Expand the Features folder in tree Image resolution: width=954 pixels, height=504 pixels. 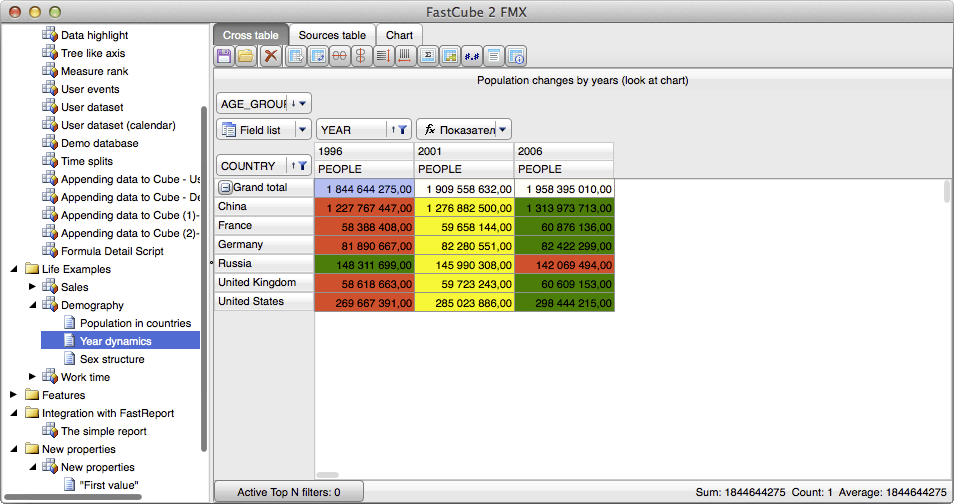(x=14, y=395)
